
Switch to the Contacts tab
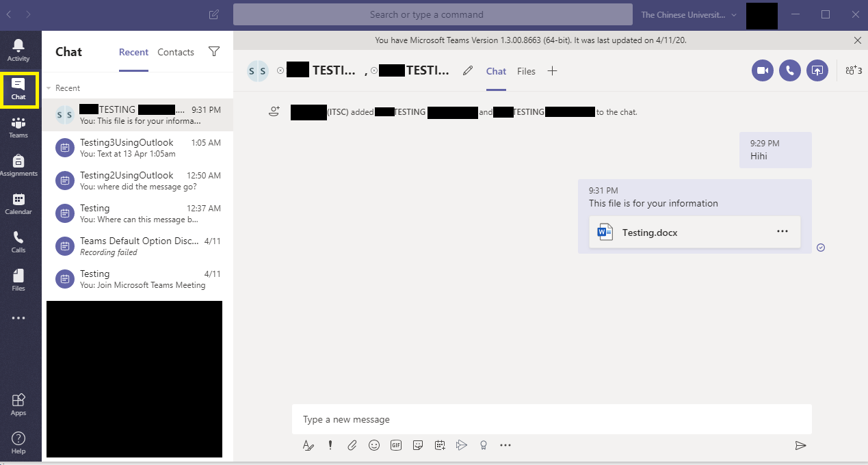click(x=176, y=52)
